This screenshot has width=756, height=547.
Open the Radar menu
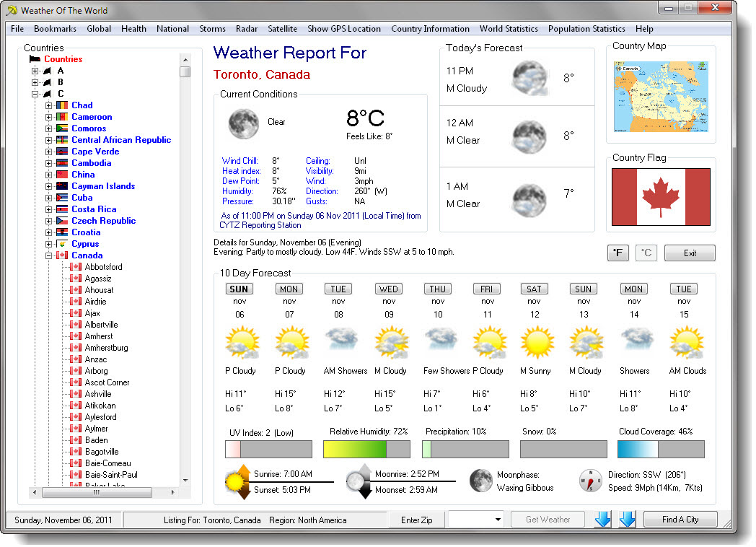tap(247, 29)
